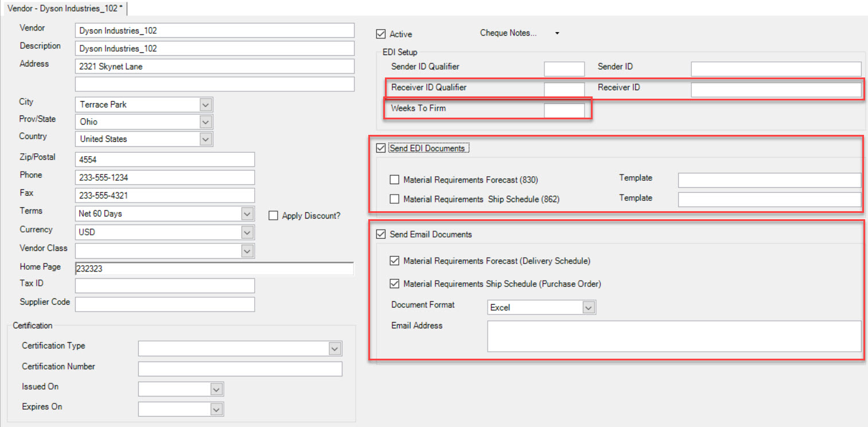
Task: Click the Sender ID Qualifier field
Action: pos(565,69)
